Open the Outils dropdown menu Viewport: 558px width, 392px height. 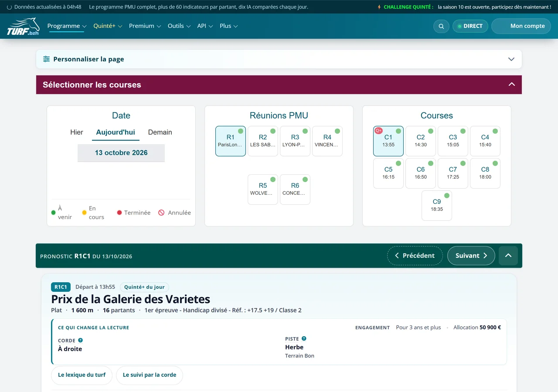[x=179, y=26]
